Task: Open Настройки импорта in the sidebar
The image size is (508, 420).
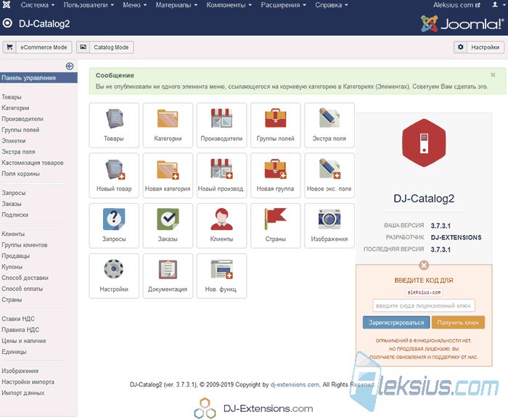Action: pos(28,382)
